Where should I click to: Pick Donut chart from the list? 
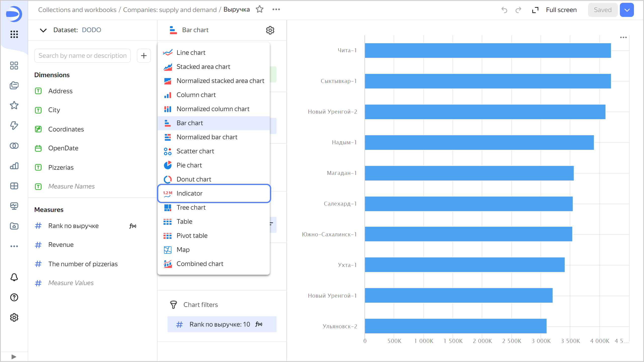point(194,179)
